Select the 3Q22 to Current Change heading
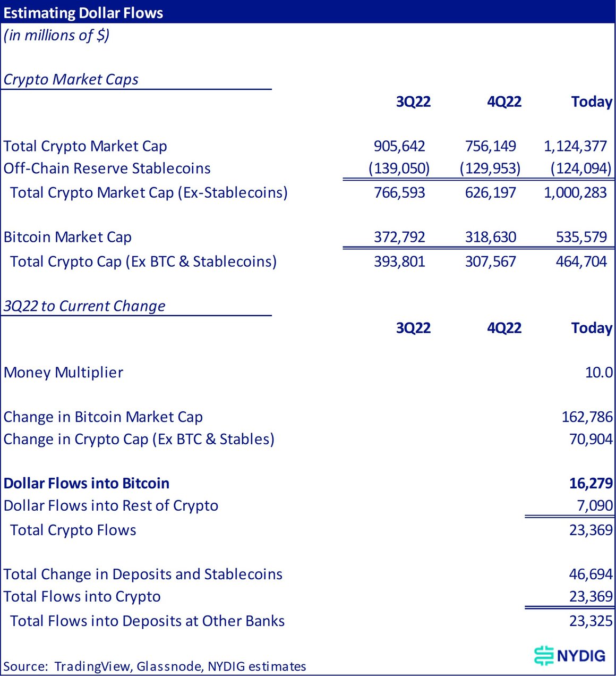This screenshot has height=676, width=616. [84, 306]
